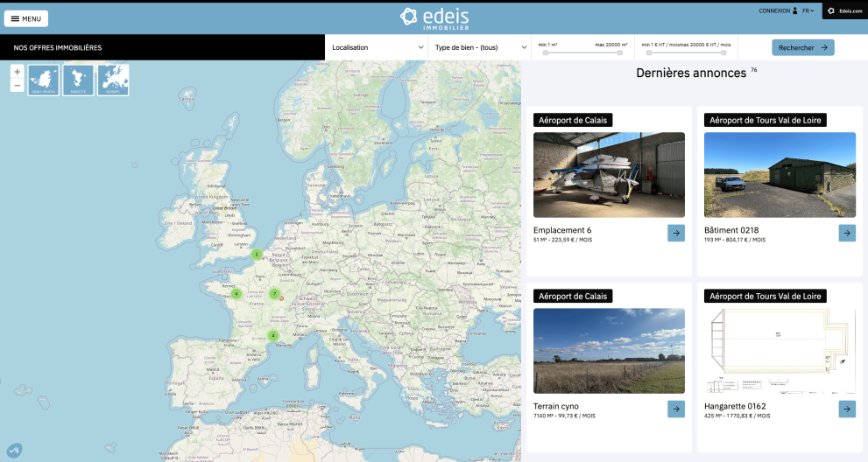This screenshot has width=868, height=462.
Task: Click the 7140 M² - 99,73 € price text
Action: pyautogui.click(x=565, y=416)
